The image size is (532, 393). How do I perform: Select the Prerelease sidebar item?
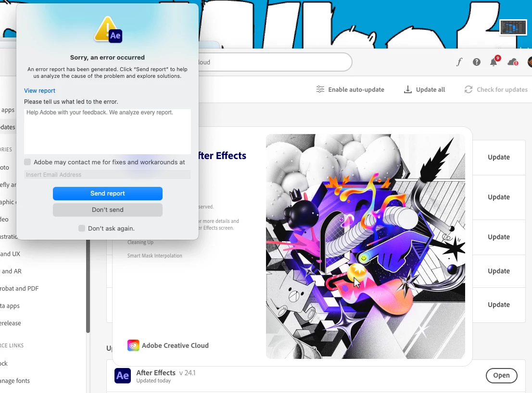[11, 323]
